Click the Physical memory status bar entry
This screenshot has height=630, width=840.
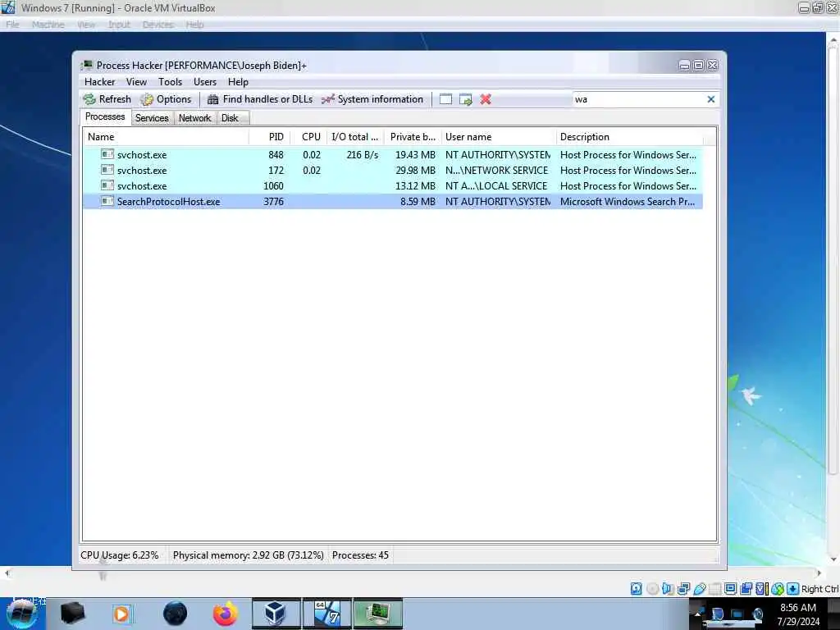(248, 555)
